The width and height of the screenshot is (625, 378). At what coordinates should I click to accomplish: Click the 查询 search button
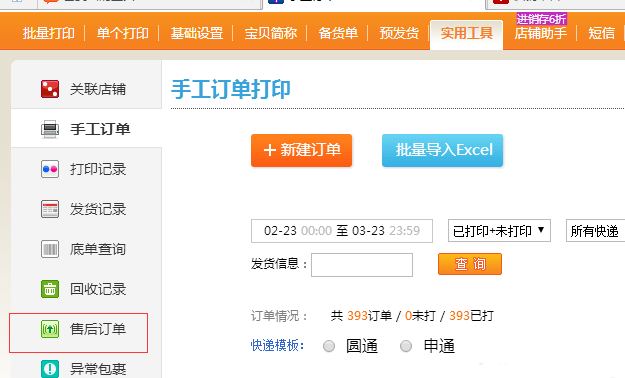point(470,264)
